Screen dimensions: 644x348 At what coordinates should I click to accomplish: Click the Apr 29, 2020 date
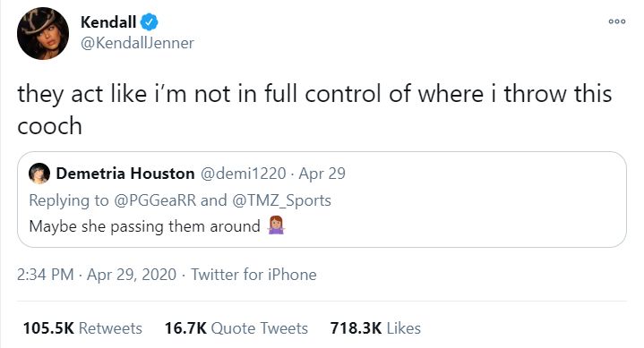(132, 275)
